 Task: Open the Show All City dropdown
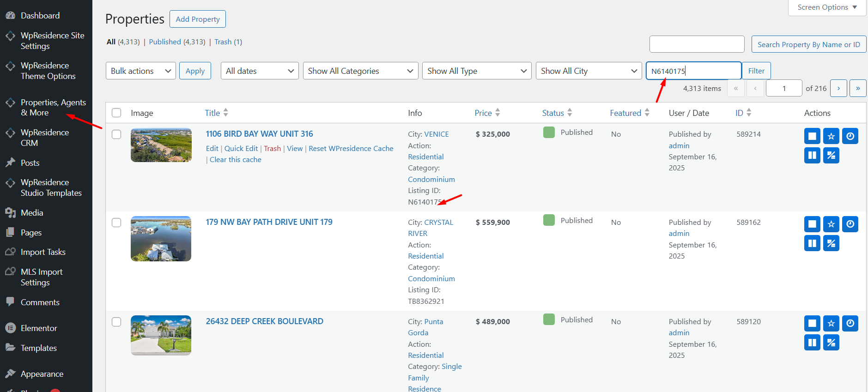[x=589, y=71]
